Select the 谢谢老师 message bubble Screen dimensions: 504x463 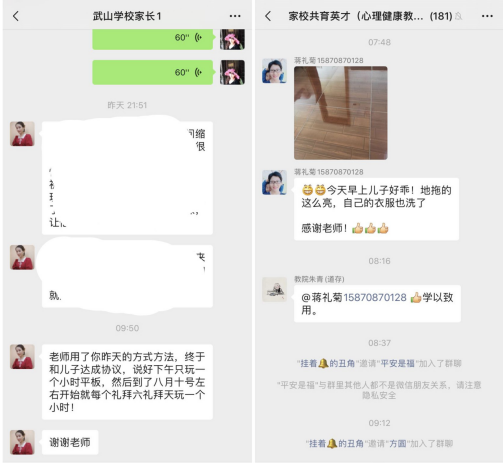(x=70, y=442)
